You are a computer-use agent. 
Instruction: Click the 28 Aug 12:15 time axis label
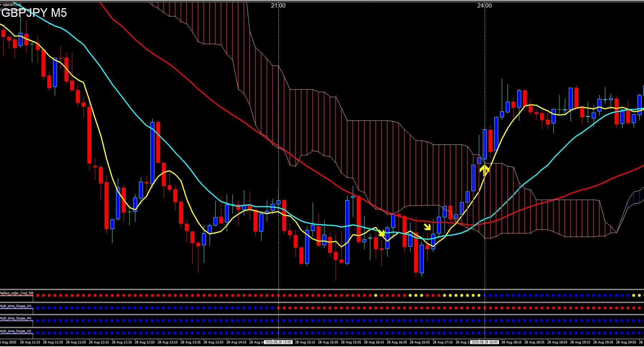point(99,342)
